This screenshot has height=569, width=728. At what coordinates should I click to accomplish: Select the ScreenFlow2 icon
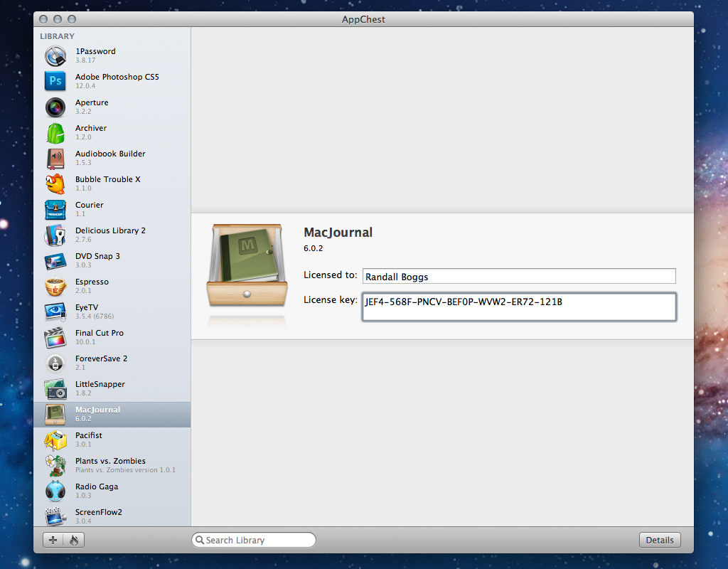pyautogui.click(x=55, y=516)
